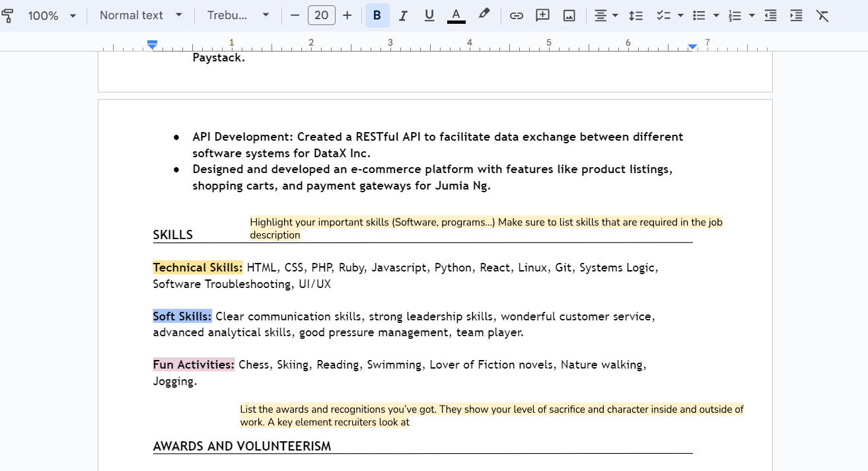Click the bulleted list icon
The height and width of the screenshot is (471, 868).
[x=699, y=15]
